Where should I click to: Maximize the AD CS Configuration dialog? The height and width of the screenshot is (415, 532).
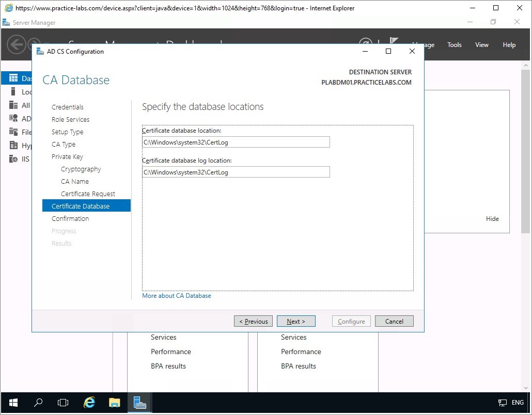tap(388, 51)
